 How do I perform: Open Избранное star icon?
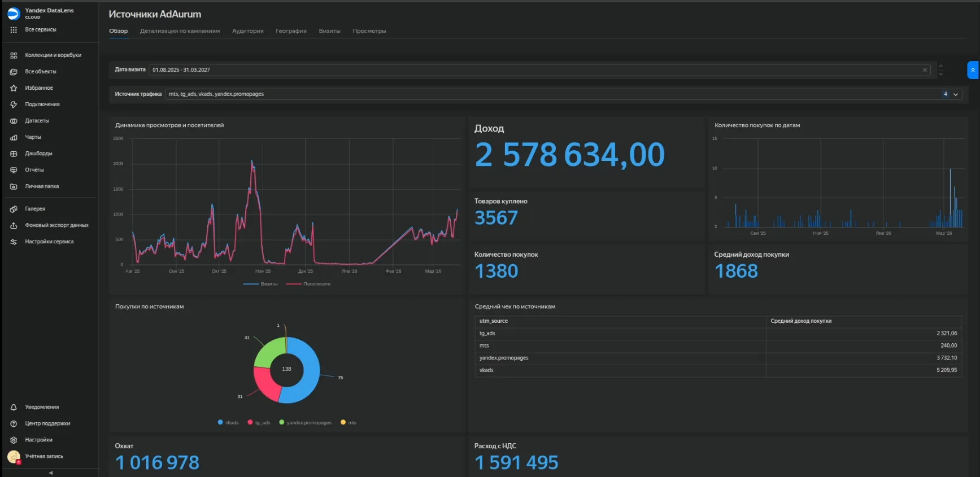(x=14, y=88)
